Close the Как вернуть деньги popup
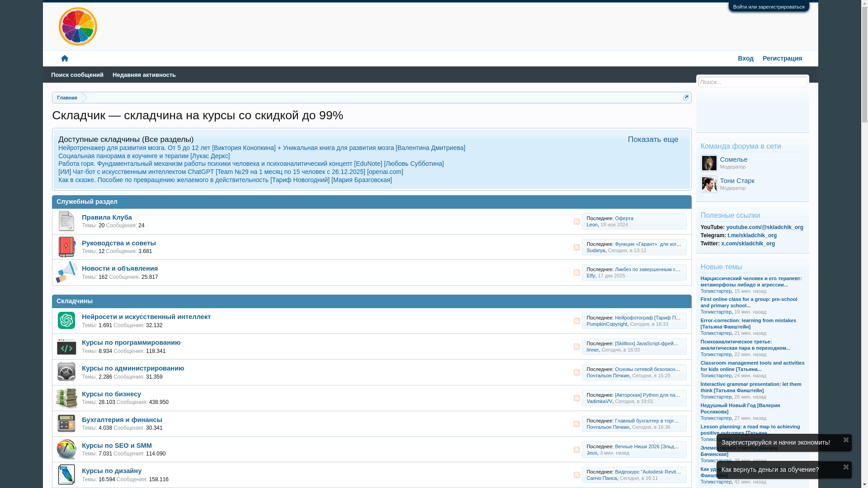 coord(846,467)
